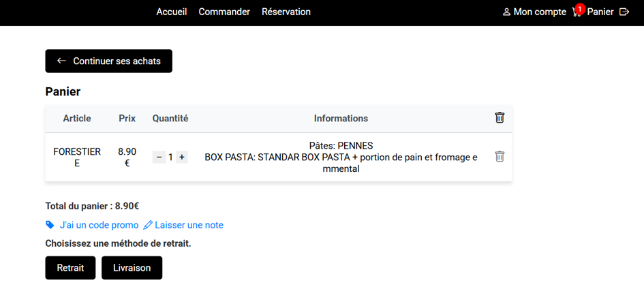Image resolution: width=644 pixels, height=285 pixels.
Task: Click the shopping cart icon
Action: [x=577, y=12]
